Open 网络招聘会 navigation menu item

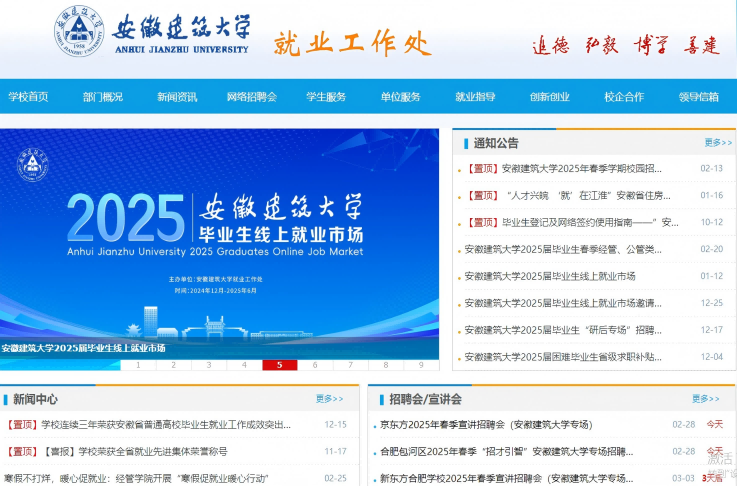point(251,97)
